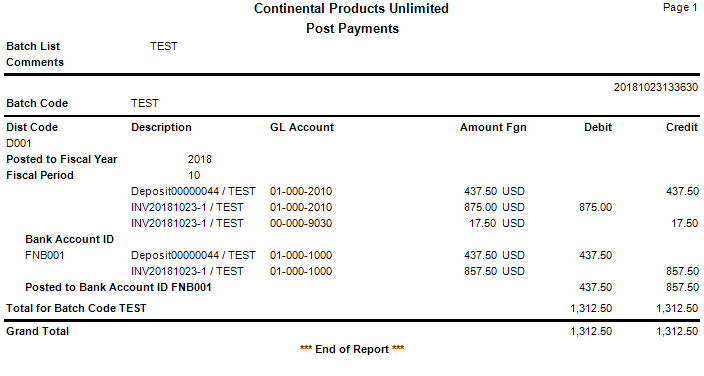
Task: Select the timestamp 20181023133630
Action: [656, 87]
